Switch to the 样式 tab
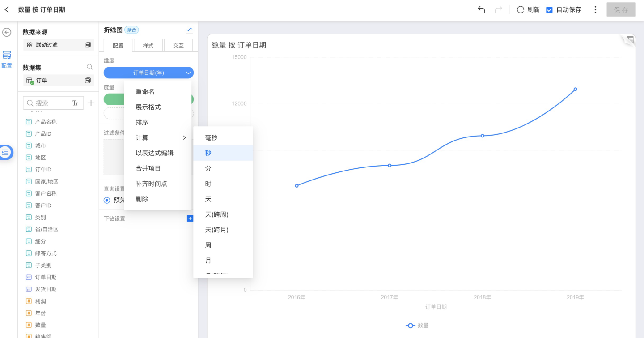Image resolution: width=644 pixels, height=338 pixels. pyautogui.click(x=148, y=46)
